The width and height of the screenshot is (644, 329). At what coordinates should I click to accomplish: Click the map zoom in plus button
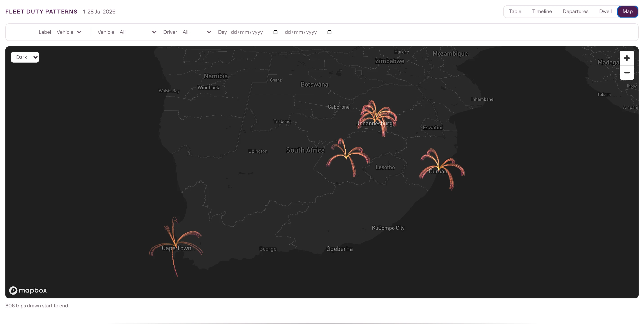point(626,58)
